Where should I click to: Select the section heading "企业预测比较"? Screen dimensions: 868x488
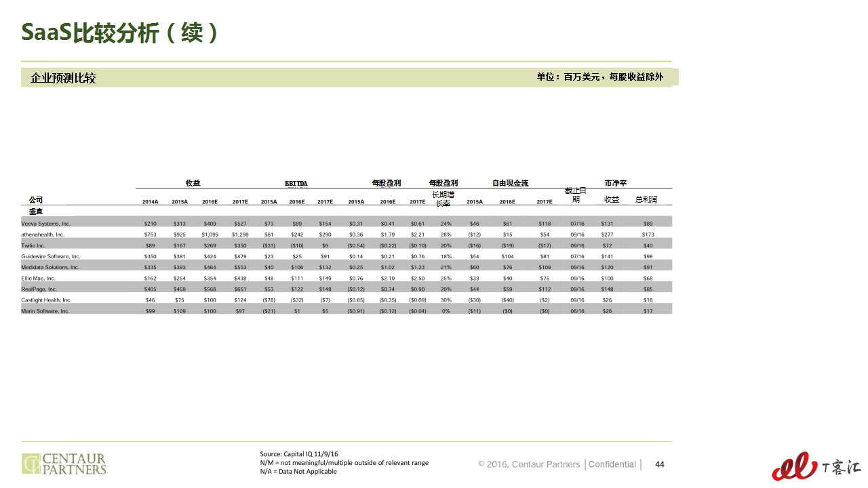click(63, 78)
